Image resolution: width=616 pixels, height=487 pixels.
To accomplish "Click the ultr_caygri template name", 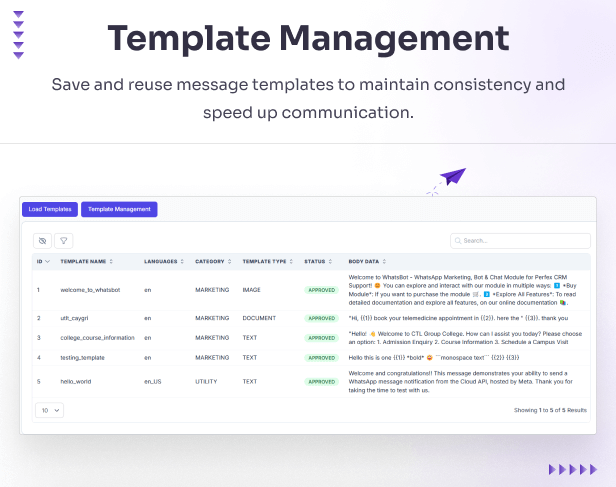I will 76,318.
